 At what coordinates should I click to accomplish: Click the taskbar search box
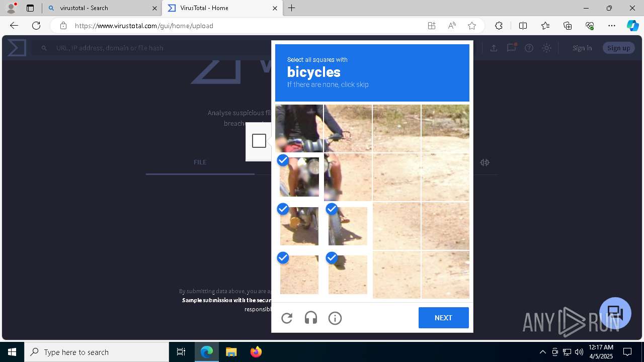coord(97,352)
